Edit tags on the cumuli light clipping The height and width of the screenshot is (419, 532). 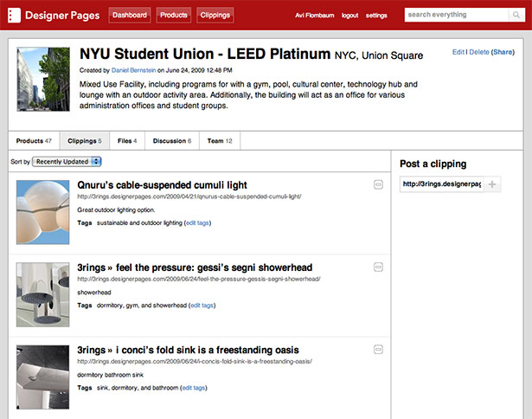pos(197,223)
